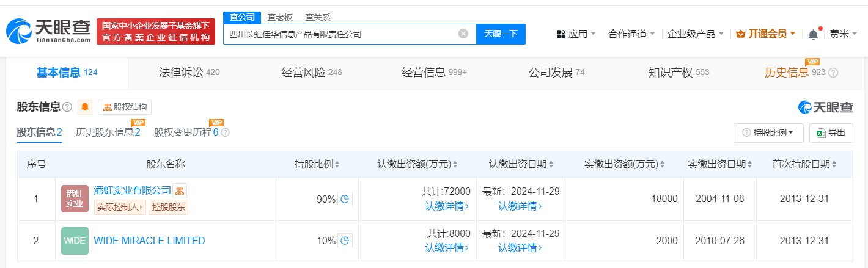Sort by 持股比例 column header

pyautogui.click(x=317, y=164)
